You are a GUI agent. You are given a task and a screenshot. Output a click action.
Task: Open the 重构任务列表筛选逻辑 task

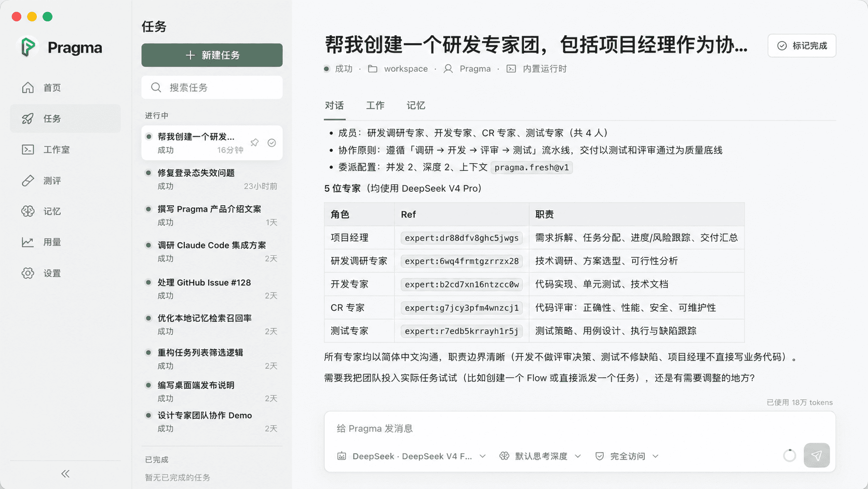212,359
